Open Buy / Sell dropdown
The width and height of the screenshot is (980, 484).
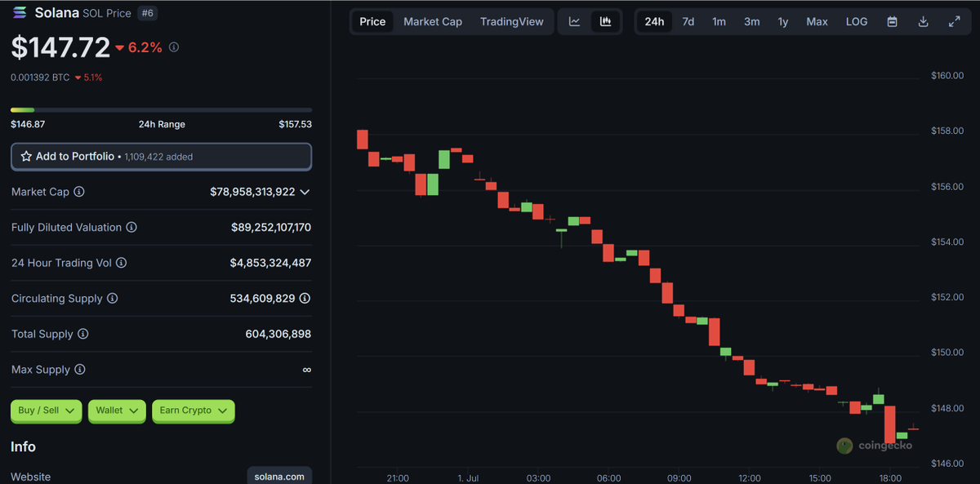(47, 411)
